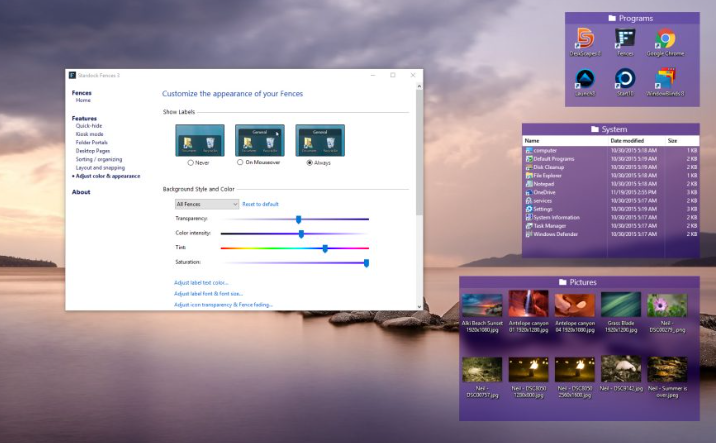Viewport: 716px width, 443px height.
Task: Open Folder Portals settings page
Action: coord(92,142)
